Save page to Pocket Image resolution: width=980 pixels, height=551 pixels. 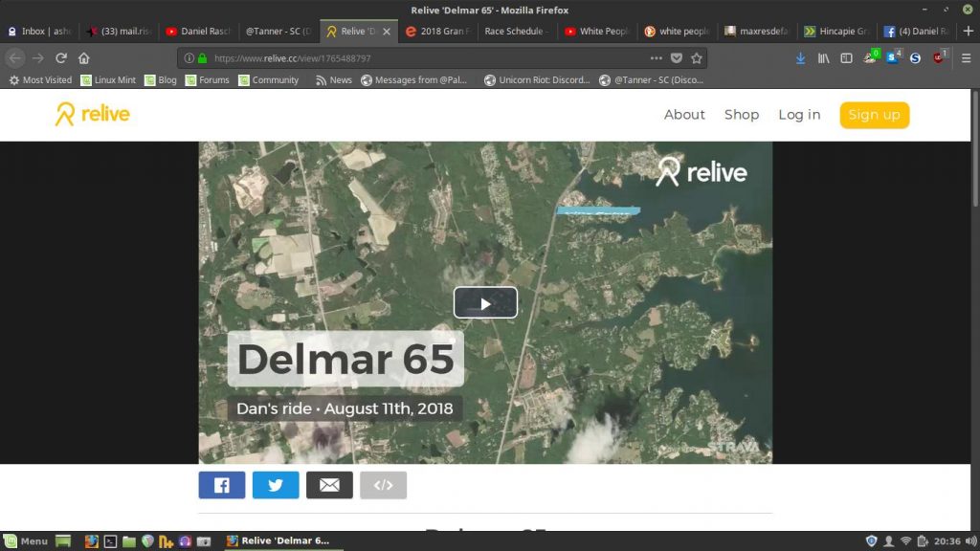[677, 58]
